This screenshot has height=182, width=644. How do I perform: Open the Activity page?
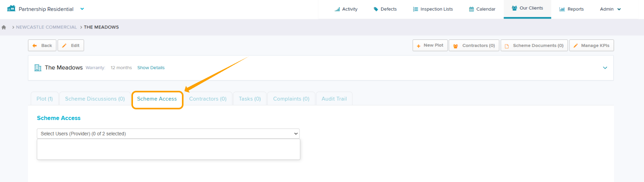tap(346, 9)
